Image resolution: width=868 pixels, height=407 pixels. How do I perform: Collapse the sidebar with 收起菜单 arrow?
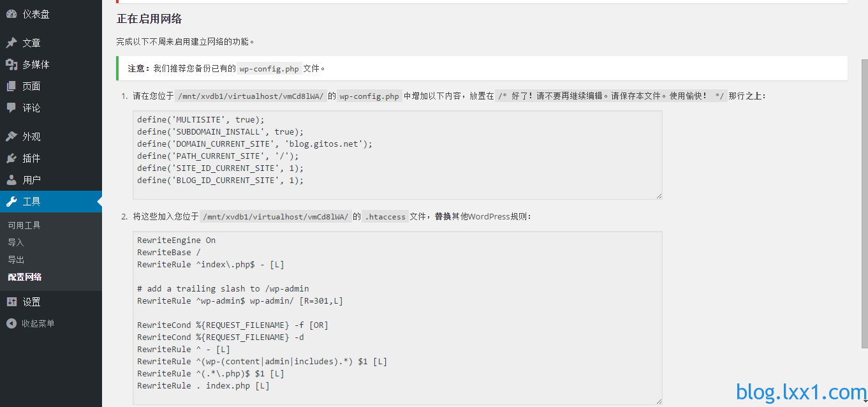click(11, 323)
